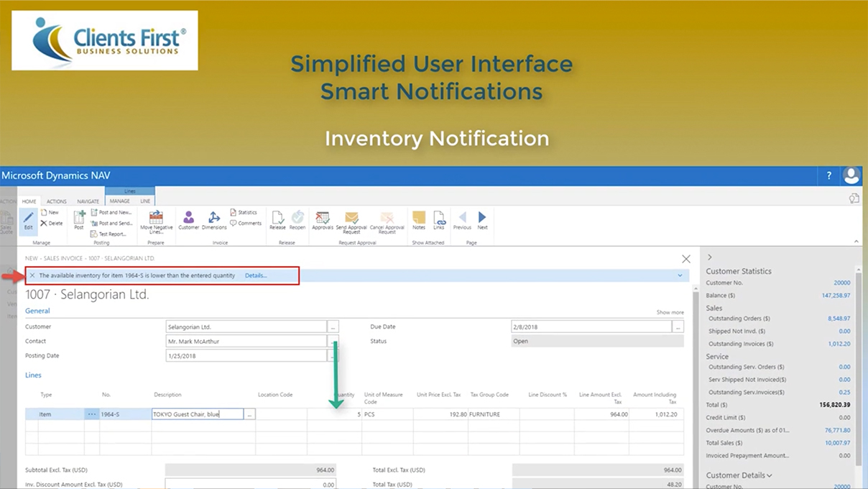Open the Lines MANAGE tab
The width and height of the screenshot is (868, 489).
(x=120, y=201)
